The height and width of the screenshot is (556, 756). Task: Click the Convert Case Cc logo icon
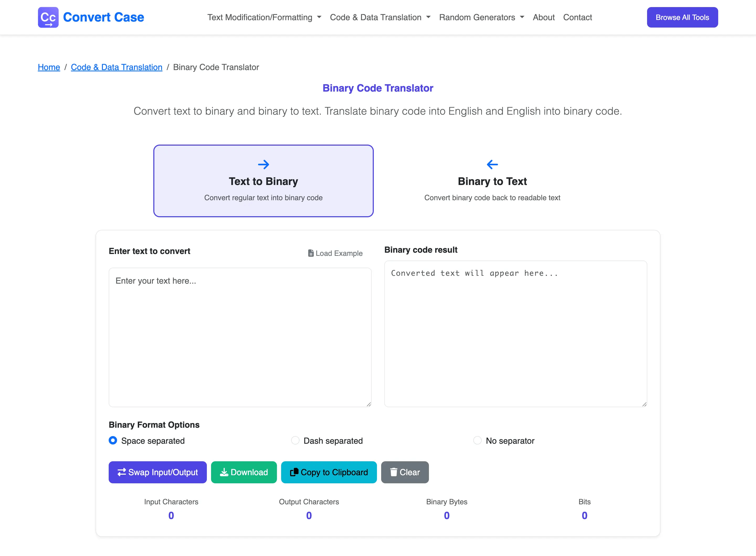tap(48, 17)
